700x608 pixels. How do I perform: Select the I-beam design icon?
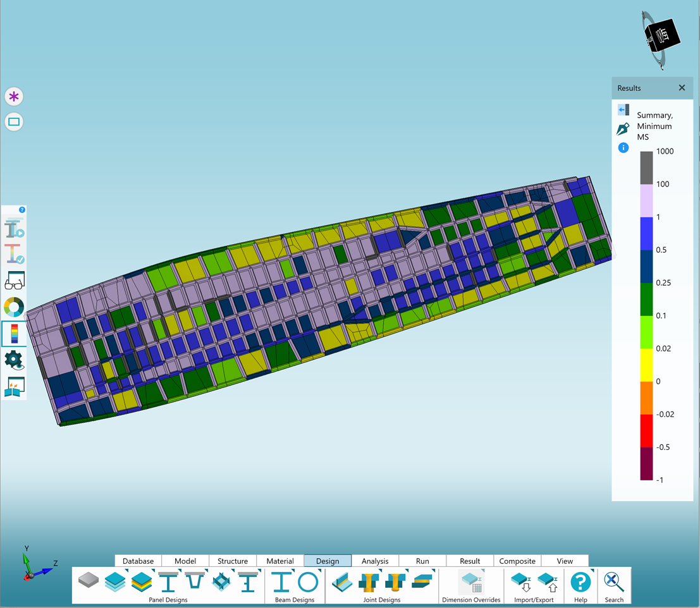coord(281,581)
